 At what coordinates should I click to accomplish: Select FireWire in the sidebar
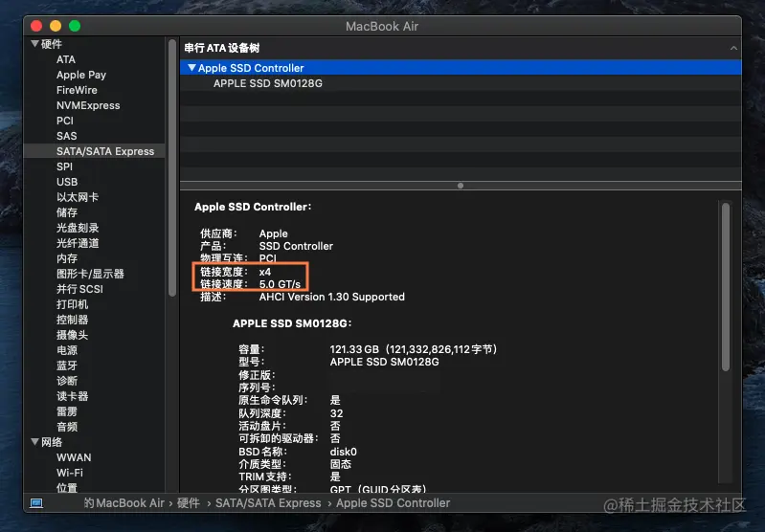pyautogui.click(x=77, y=90)
